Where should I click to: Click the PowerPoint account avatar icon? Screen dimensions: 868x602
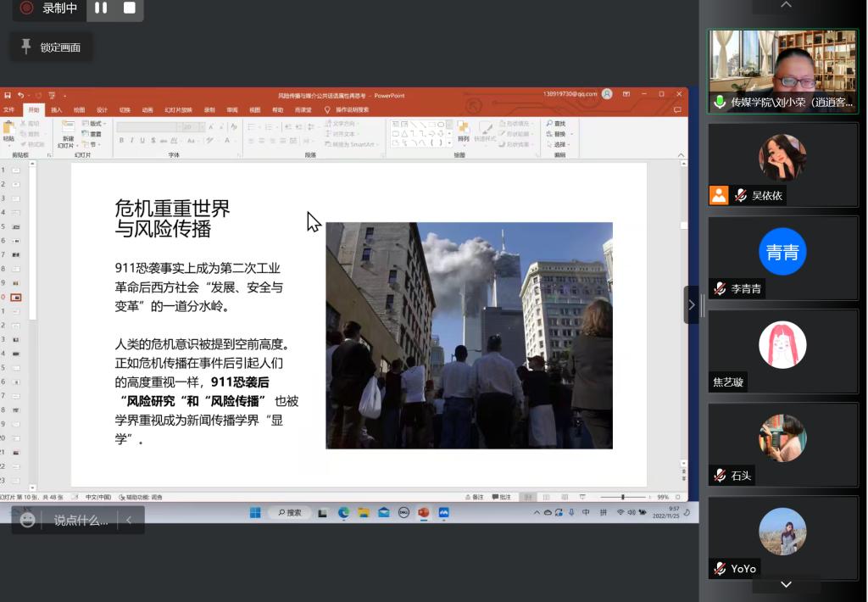[x=607, y=95]
